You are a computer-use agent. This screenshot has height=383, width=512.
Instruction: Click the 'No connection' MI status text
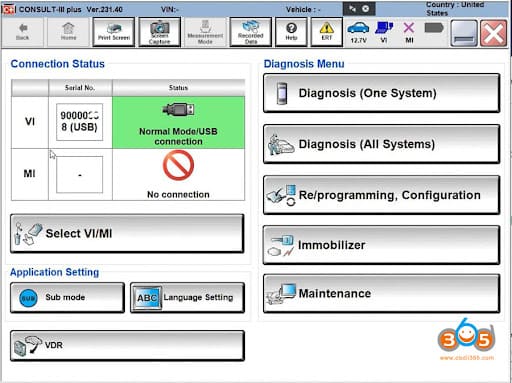coord(178,194)
